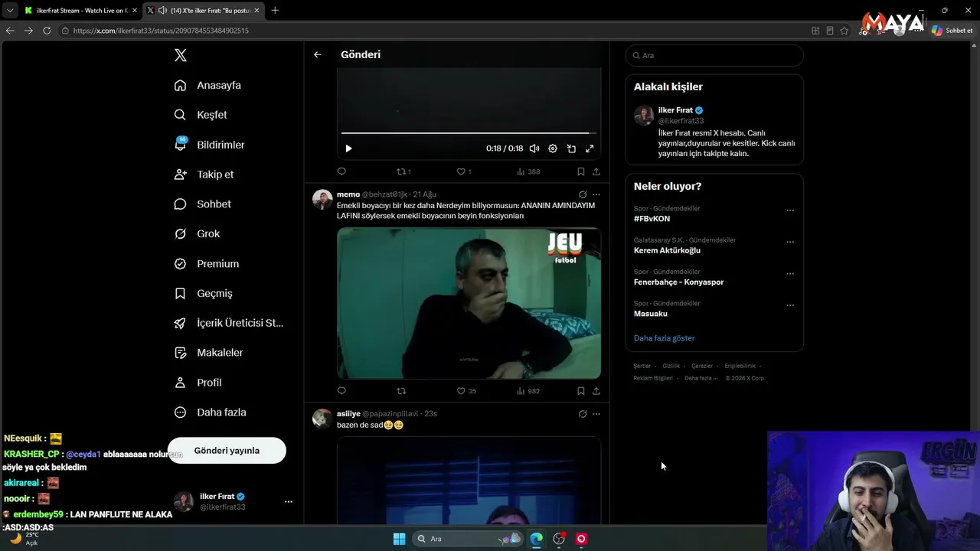Open more options on memo's post
The width and height of the screenshot is (980, 551).
coord(596,194)
